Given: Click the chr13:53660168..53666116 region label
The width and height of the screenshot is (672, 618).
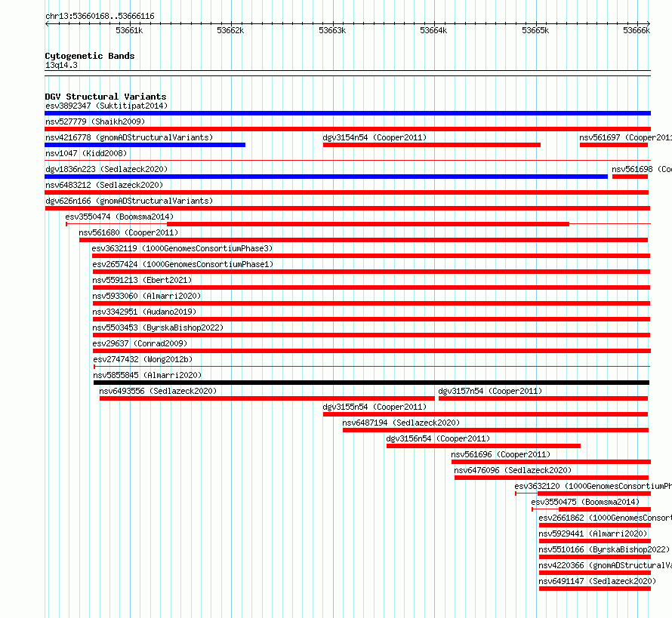Looking at the screenshot, I should click(100, 17).
